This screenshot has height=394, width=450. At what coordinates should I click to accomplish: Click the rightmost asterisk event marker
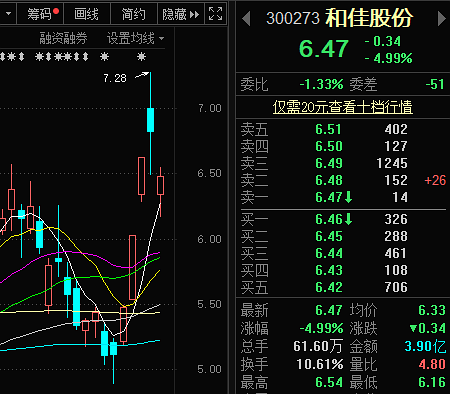pyautogui.click(x=141, y=57)
